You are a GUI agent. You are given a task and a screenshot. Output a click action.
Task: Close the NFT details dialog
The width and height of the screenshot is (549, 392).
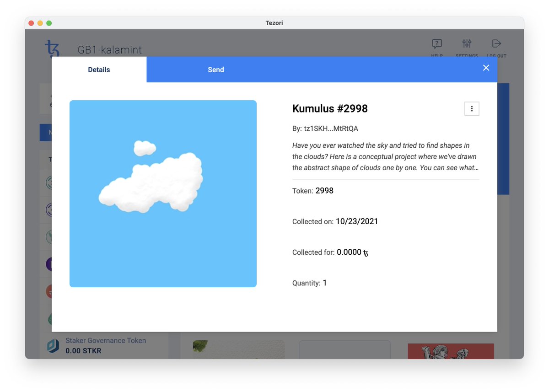486,68
